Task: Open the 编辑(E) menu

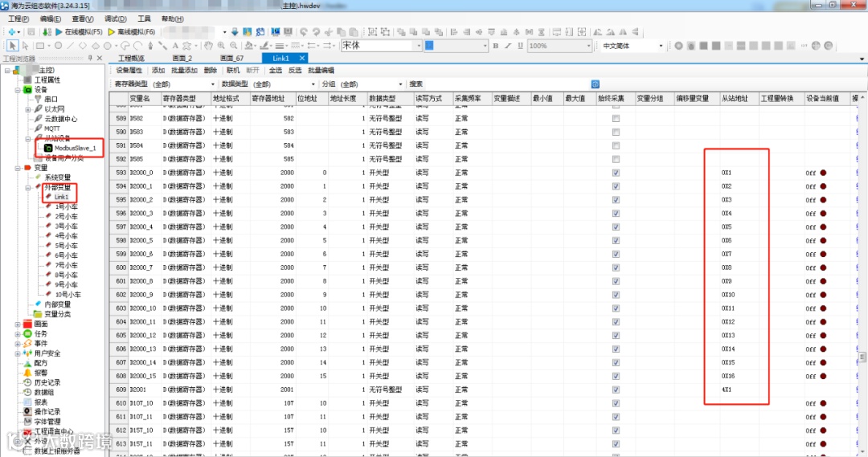Action: [51, 18]
